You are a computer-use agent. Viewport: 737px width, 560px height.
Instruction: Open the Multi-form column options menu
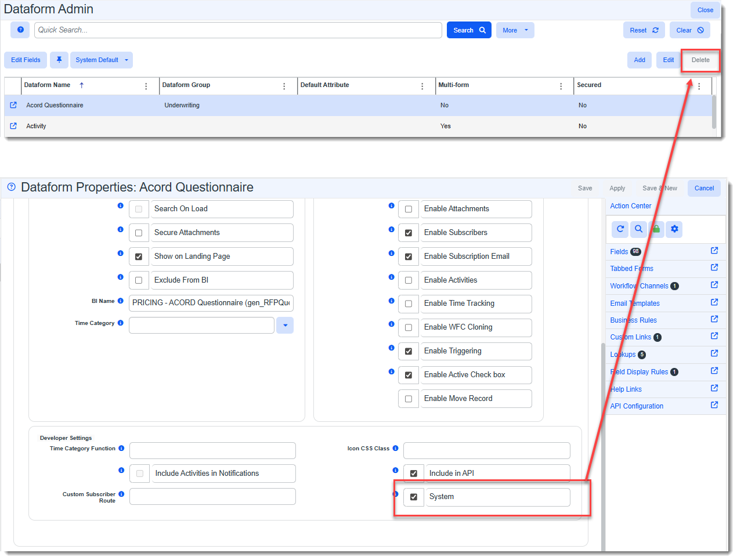pyautogui.click(x=561, y=86)
